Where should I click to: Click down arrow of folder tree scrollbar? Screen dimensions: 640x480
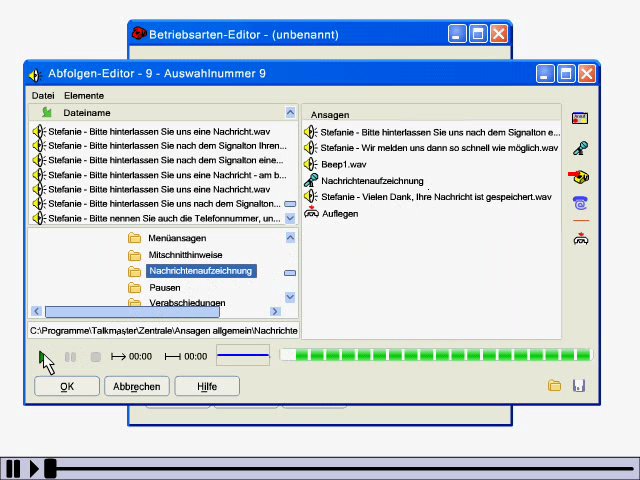pos(290,297)
